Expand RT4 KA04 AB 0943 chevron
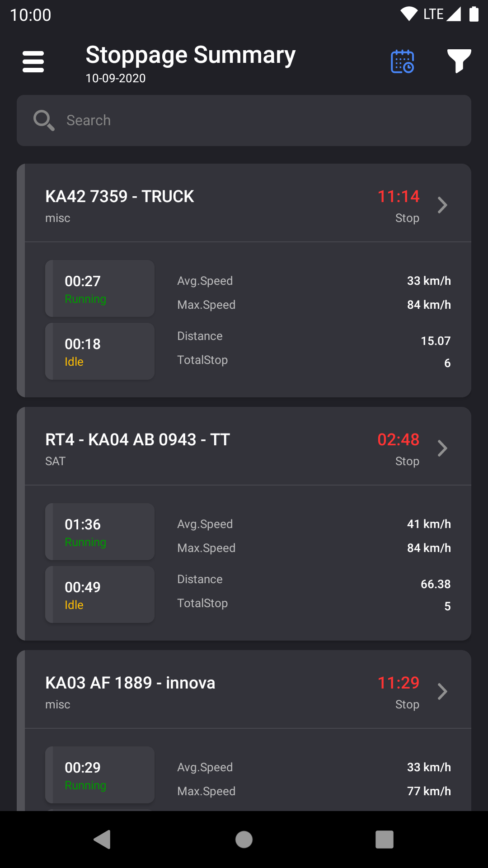 tap(442, 448)
